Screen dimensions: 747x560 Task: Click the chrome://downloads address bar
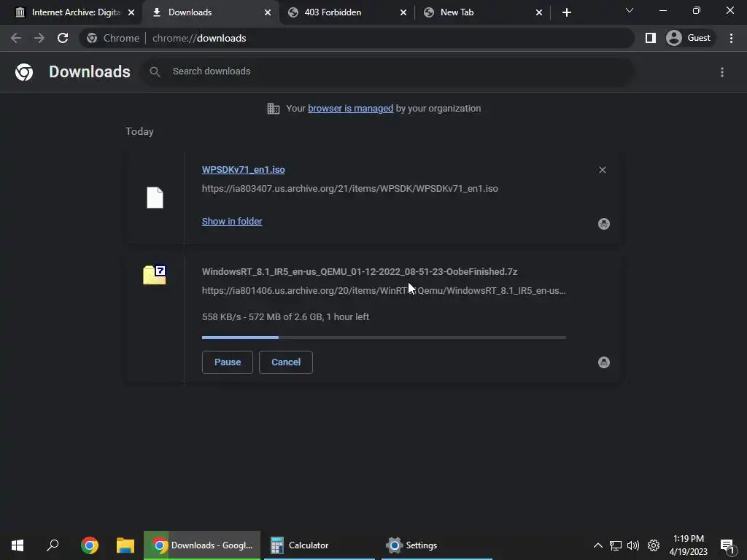coord(357,38)
